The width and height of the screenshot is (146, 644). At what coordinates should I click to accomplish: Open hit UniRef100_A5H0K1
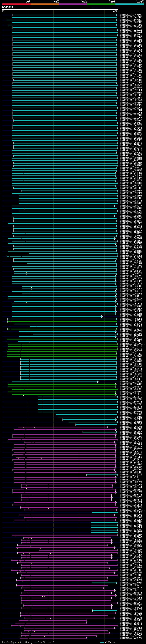coord(131,183)
